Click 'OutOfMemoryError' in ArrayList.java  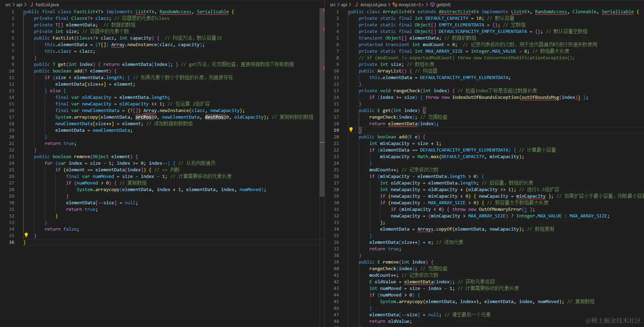[x=500, y=209]
